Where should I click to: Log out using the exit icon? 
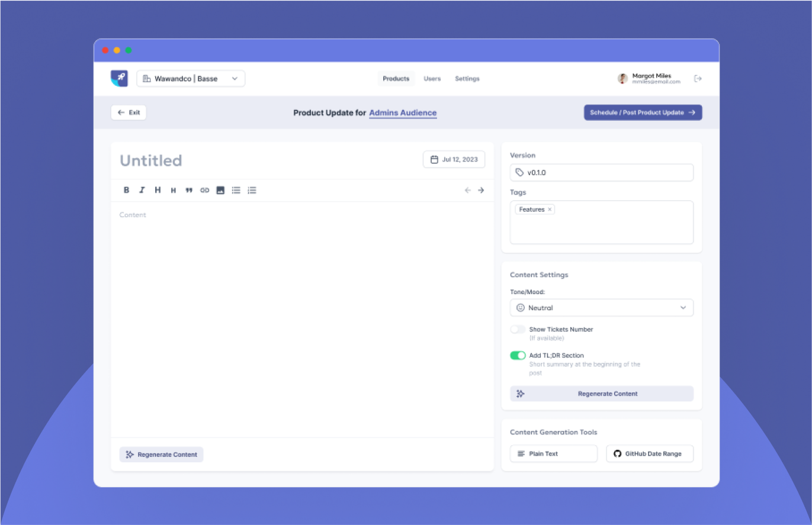tap(698, 78)
